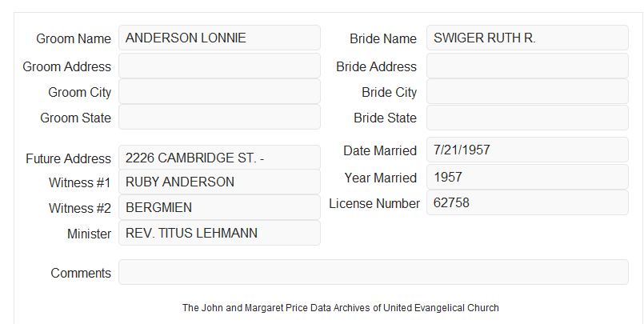Click the Witness #2 BERGMIEN field
644x324 pixels.
click(x=219, y=207)
